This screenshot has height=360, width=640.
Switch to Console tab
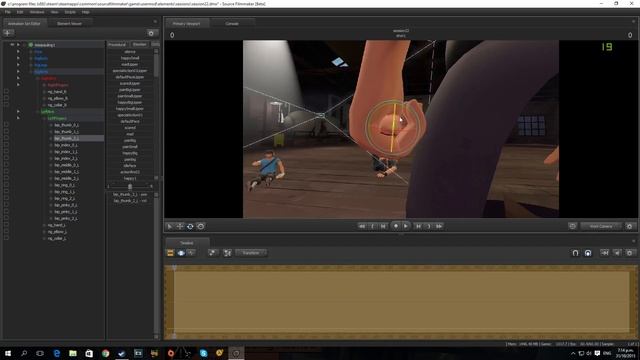(x=232, y=24)
